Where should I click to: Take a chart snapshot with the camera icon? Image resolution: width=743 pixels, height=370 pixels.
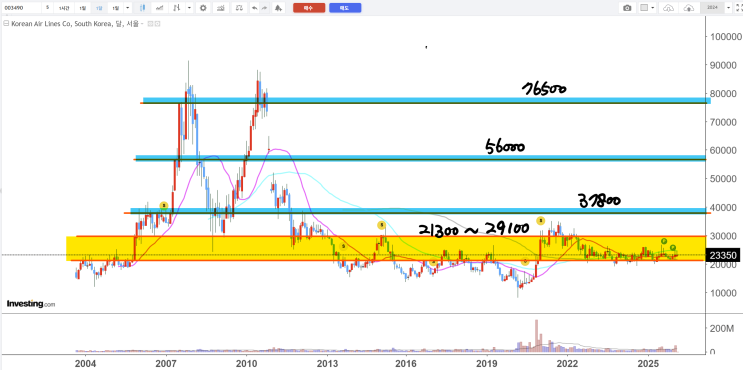[627, 8]
